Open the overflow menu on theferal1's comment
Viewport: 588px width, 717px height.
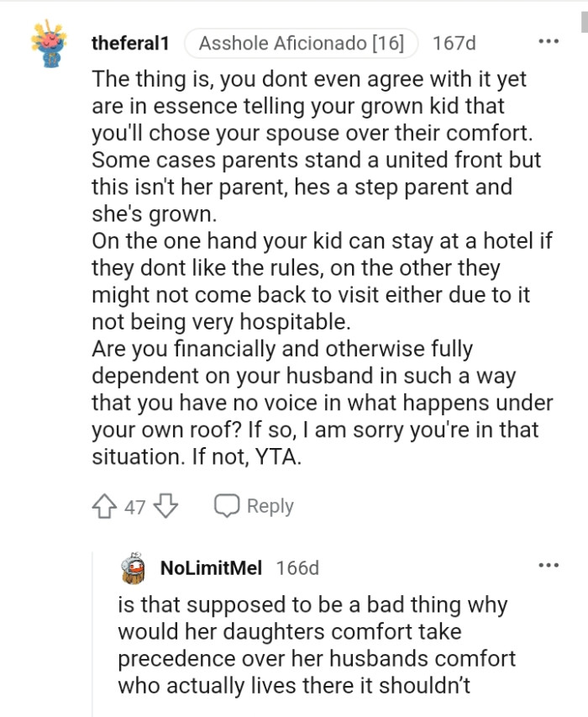pyautogui.click(x=549, y=40)
